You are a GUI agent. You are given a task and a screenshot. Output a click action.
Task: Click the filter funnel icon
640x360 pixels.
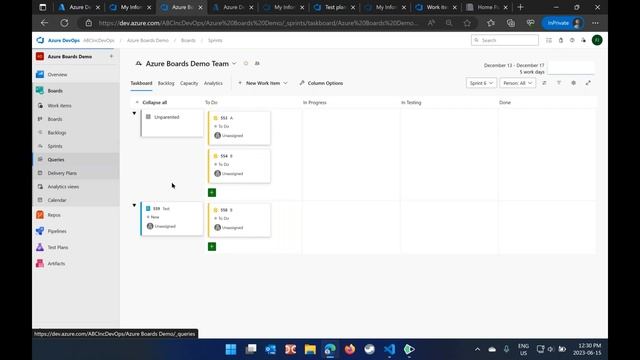(x=559, y=83)
